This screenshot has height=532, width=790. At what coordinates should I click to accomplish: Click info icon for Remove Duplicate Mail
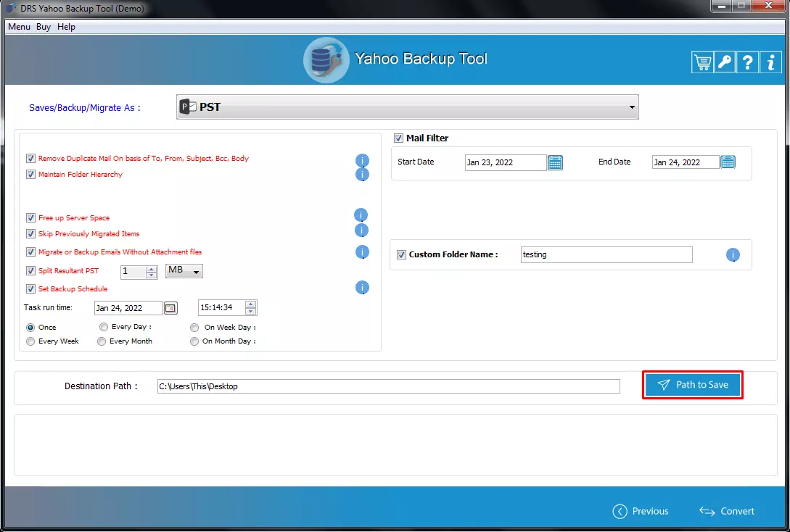click(x=362, y=161)
